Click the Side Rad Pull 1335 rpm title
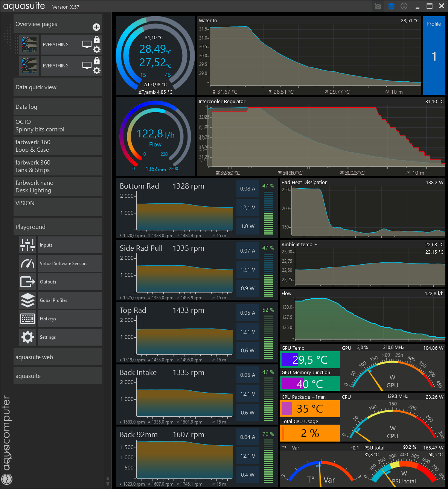The height and width of the screenshot is (489, 448). coord(162,248)
